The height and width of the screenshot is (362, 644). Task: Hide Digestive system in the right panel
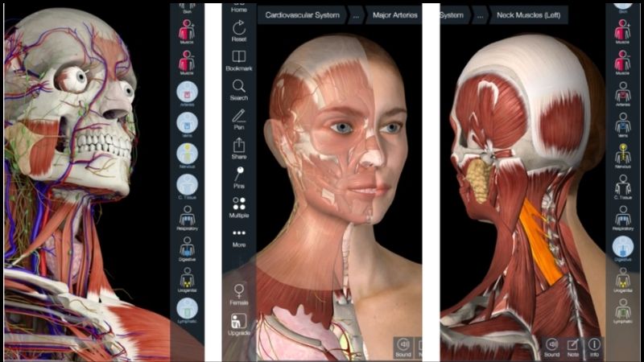pyautogui.click(x=622, y=249)
